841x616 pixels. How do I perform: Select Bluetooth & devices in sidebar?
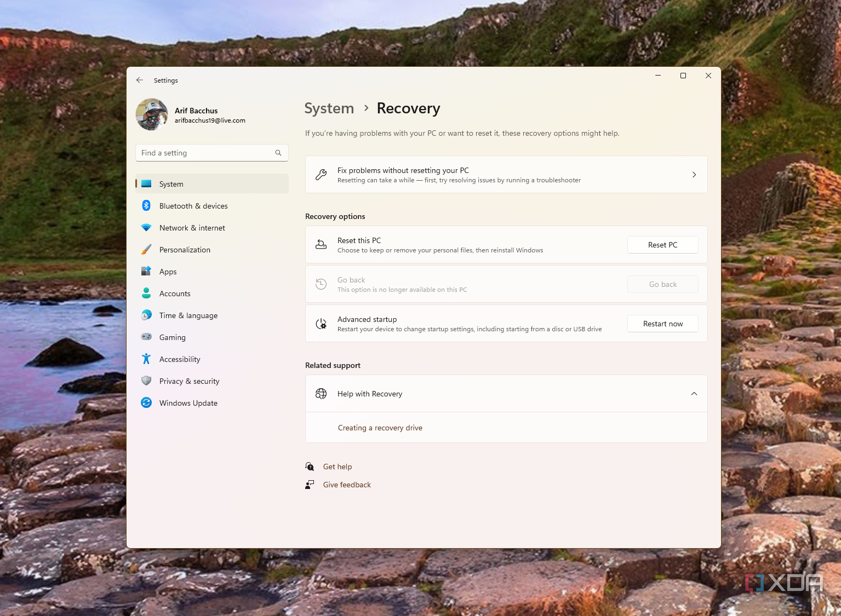[193, 206]
